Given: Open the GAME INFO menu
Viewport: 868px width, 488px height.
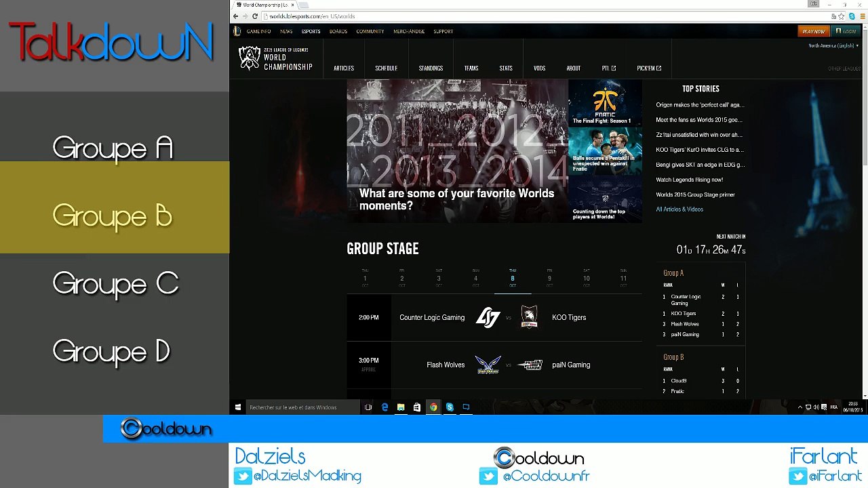Looking at the screenshot, I should pyautogui.click(x=258, y=31).
